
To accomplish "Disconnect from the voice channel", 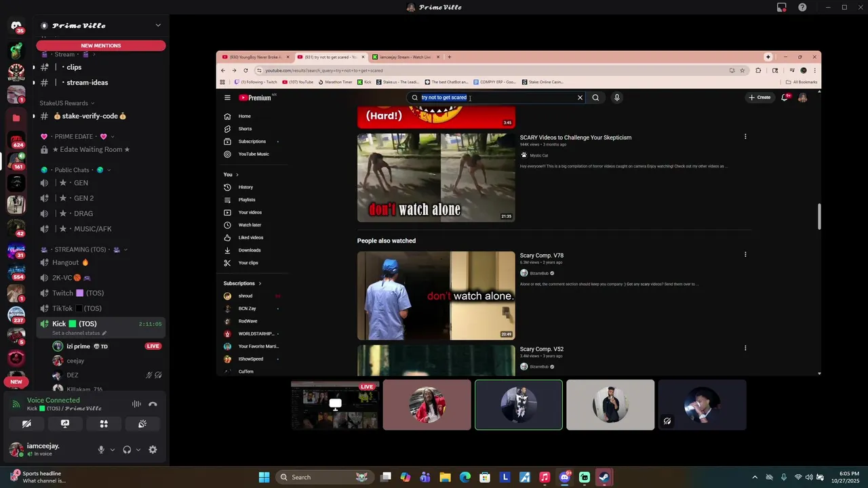I will point(153,404).
